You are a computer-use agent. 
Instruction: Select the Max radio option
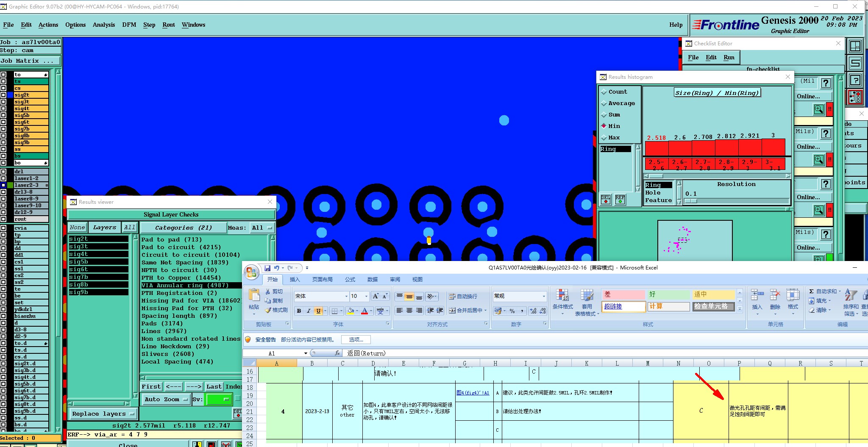[x=604, y=138]
